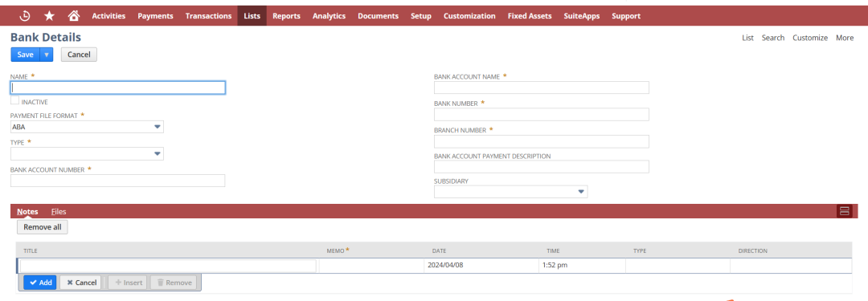The image size is (868, 301).
Task: Open the Search link at top right
Action: (x=773, y=38)
